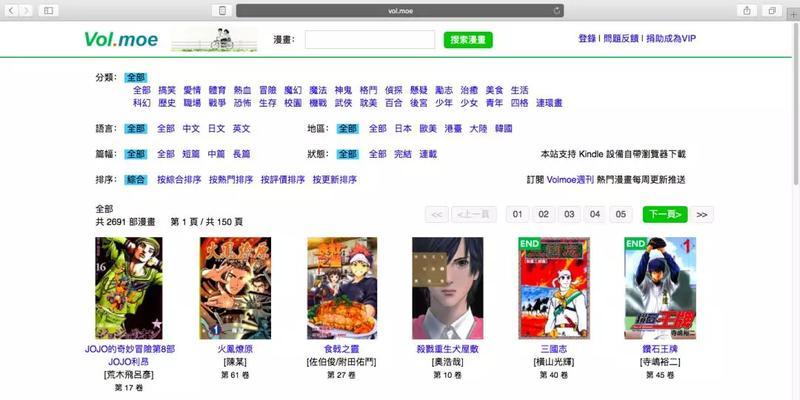Filter status by 連載
The width and height of the screenshot is (800, 400).
428,154
